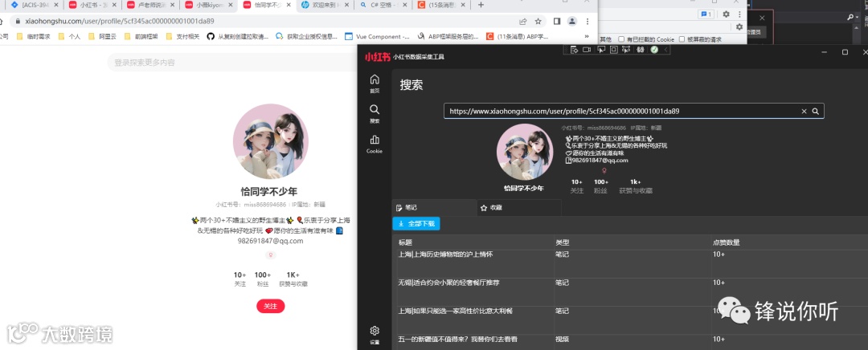
Task: Click the Chrome address bar URL
Action: (120, 22)
